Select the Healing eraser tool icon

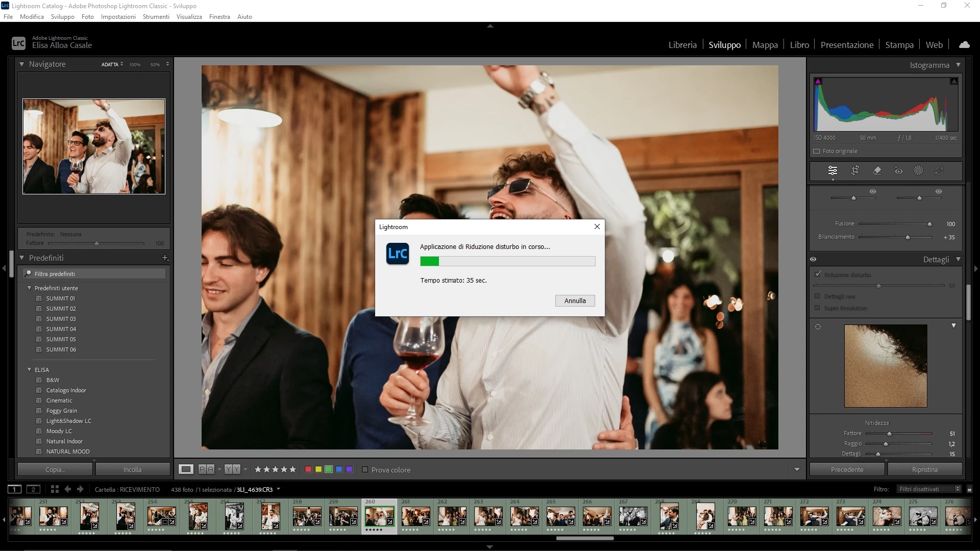point(877,171)
